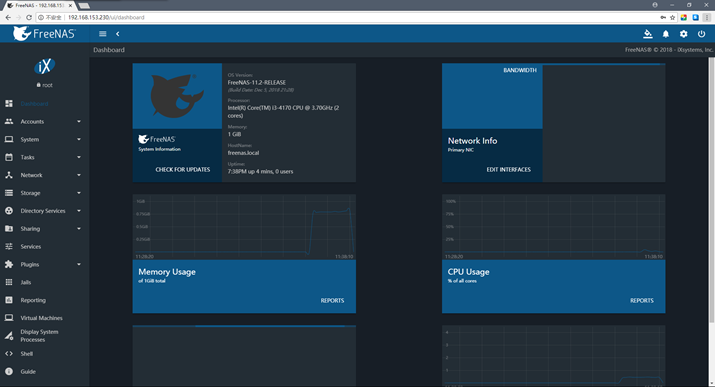Click CHECK FOR UPDATES button
Viewport: 715px width, 387px height.
click(182, 170)
